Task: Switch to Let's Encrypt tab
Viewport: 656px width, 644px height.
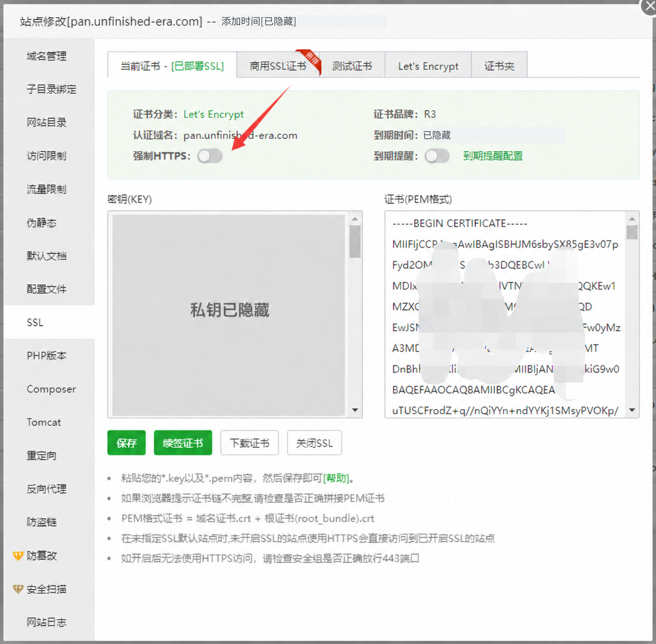Action: (428, 66)
